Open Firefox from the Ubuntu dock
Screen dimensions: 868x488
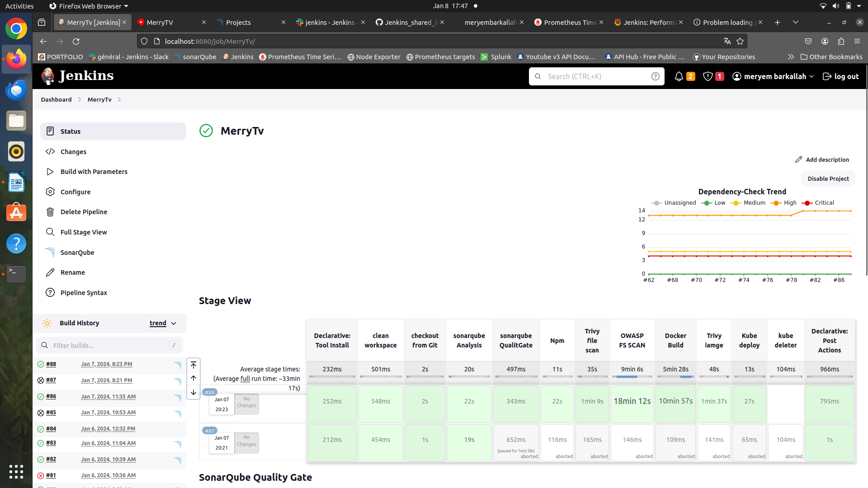pos(16,59)
